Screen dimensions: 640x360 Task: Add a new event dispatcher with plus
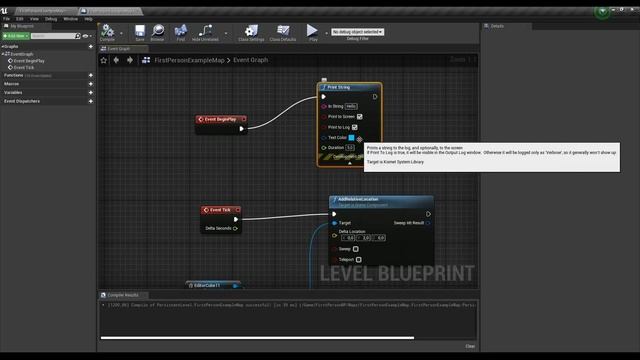click(x=91, y=101)
